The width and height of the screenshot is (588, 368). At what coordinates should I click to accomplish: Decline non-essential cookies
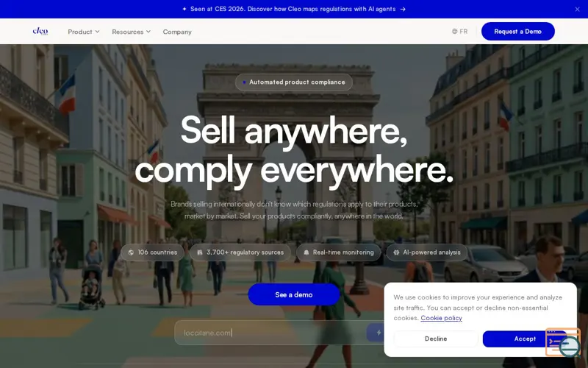click(x=436, y=339)
